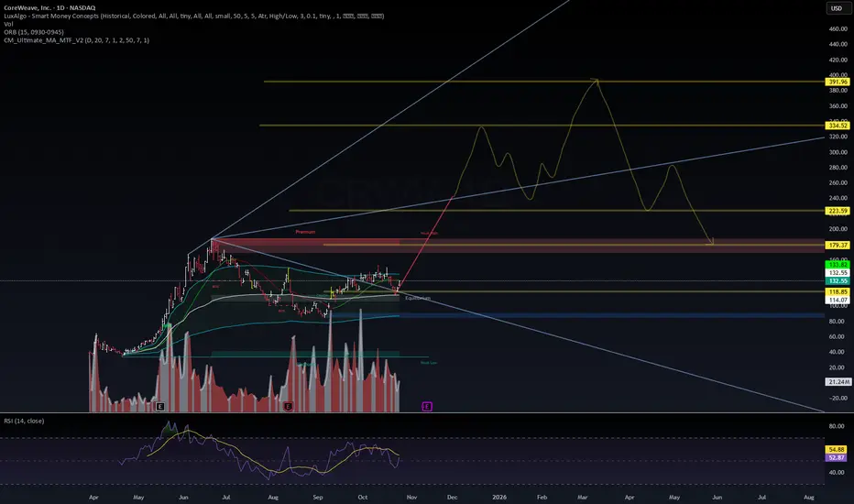Select the CM_Ultimate_MA_MTF_V2 indicator legend
854x504 pixels.
click(76, 40)
